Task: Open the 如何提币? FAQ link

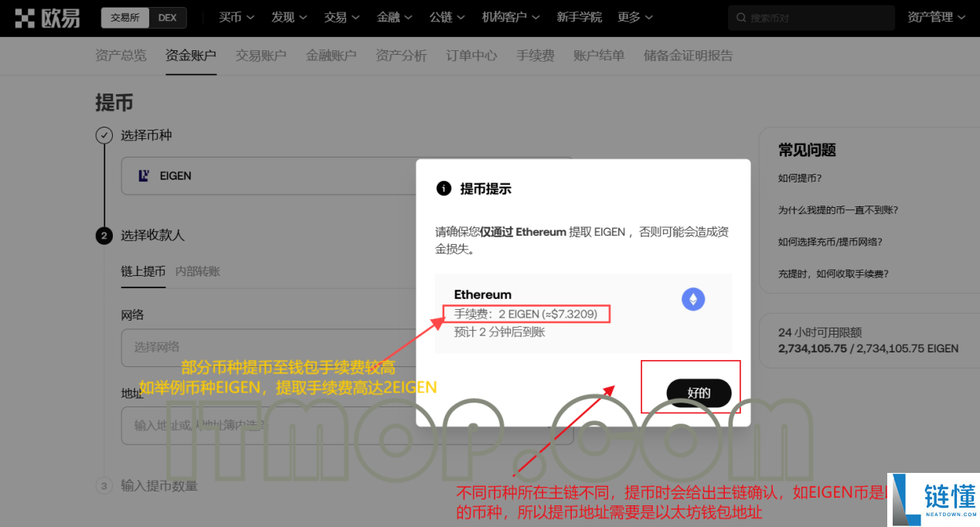Action: coord(800,178)
